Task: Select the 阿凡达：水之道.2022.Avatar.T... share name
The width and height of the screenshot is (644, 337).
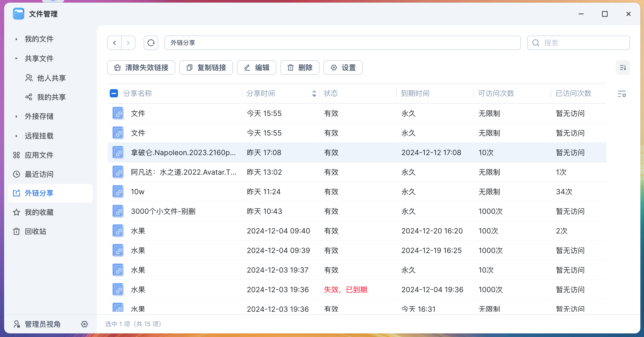Action: click(x=184, y=172)
